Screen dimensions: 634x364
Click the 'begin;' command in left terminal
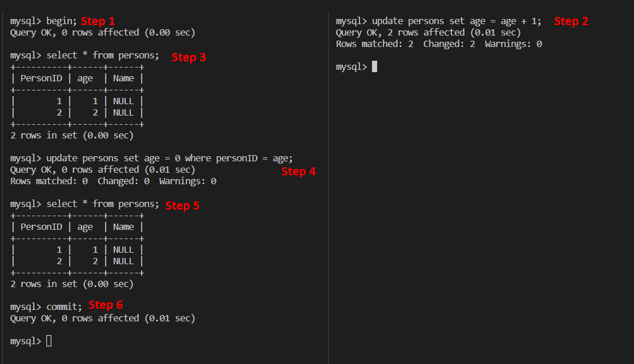tap(62, 21)
